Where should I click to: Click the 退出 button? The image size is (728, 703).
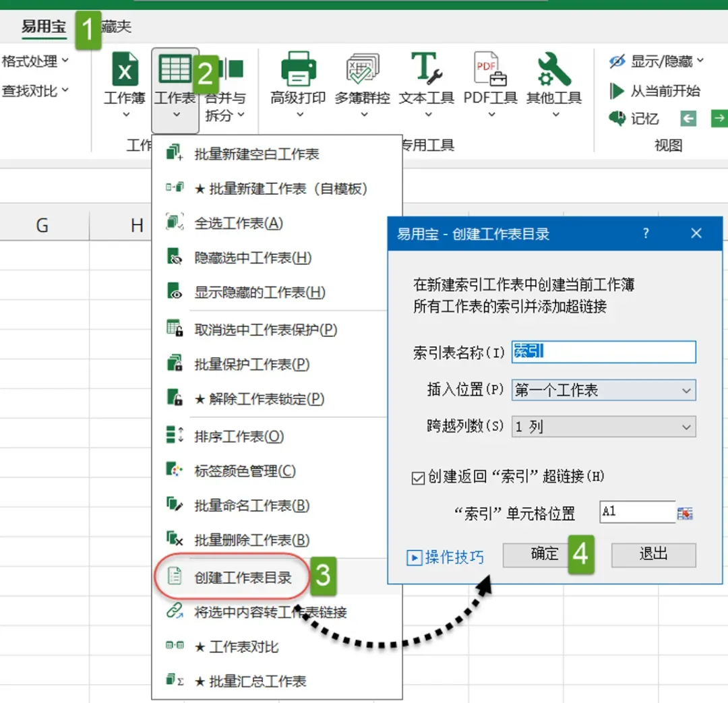(653, 555)
